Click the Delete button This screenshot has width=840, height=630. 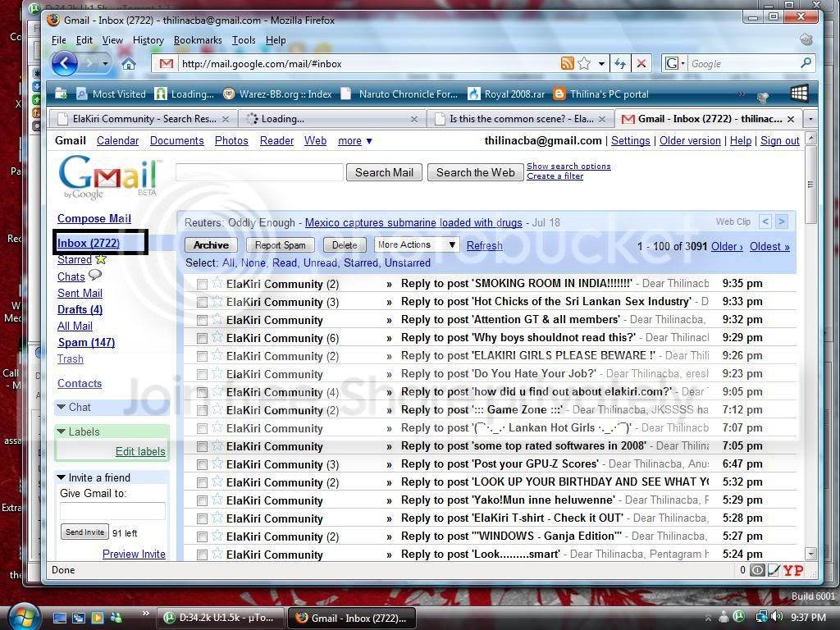[345, 244]
